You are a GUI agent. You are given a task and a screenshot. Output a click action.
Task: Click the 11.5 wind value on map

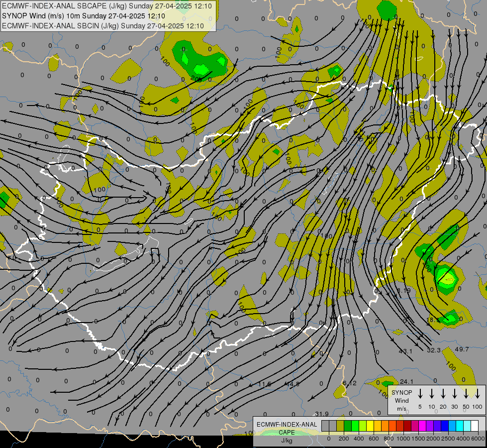tap(265, 384)
